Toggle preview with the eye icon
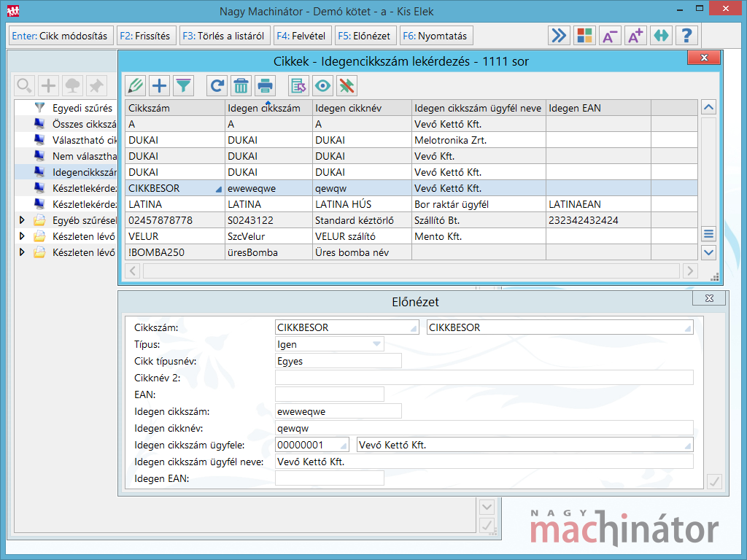 [x=322, y=86]
